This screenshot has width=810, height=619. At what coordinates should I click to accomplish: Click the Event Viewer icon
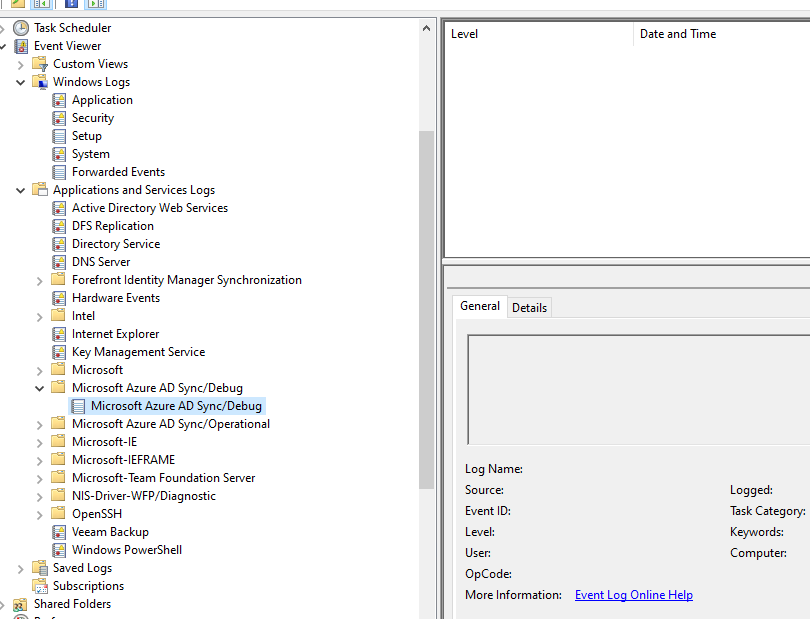click(x=21, y=46)
